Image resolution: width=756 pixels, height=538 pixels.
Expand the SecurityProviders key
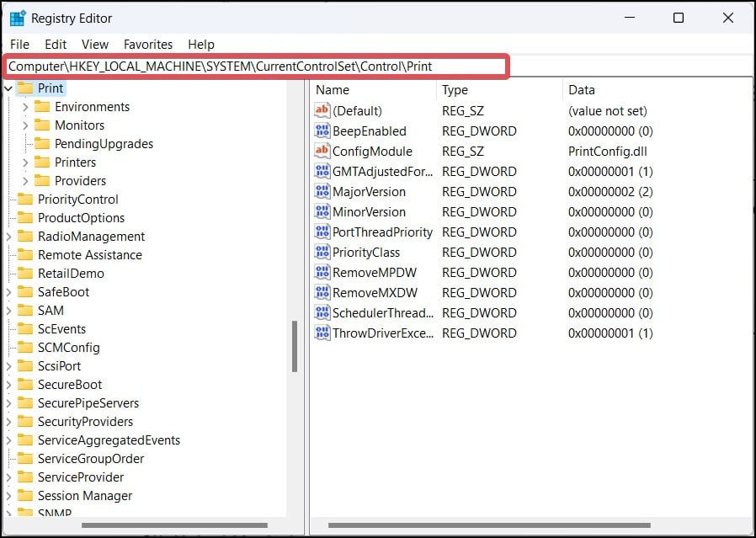pyautogui.click(x=8, y=422)
